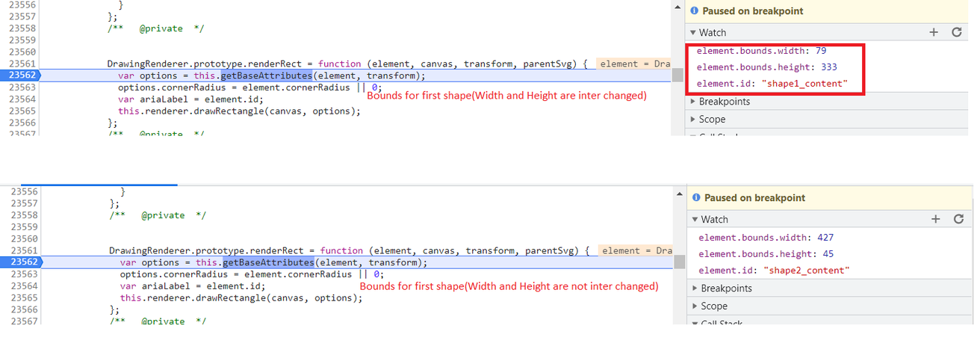Click info icon in banner above shape1_content watch

pyautogui.click(x=693, y=11)
